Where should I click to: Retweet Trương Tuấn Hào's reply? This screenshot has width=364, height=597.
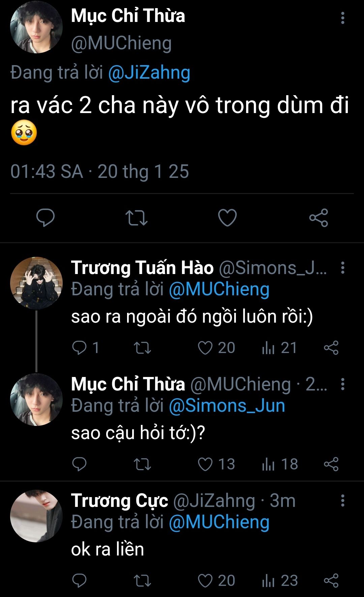142,348
